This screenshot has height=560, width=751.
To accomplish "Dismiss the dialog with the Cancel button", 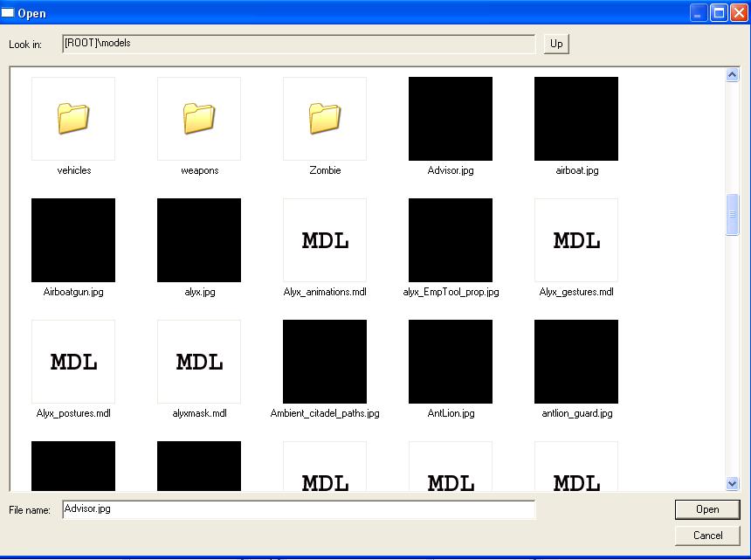I will 707,535.
